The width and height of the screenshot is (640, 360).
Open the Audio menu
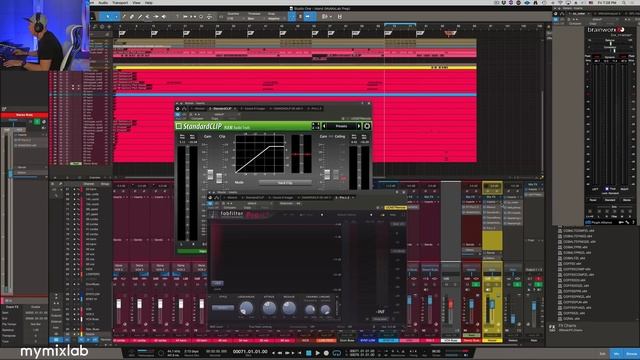point(103,2)
